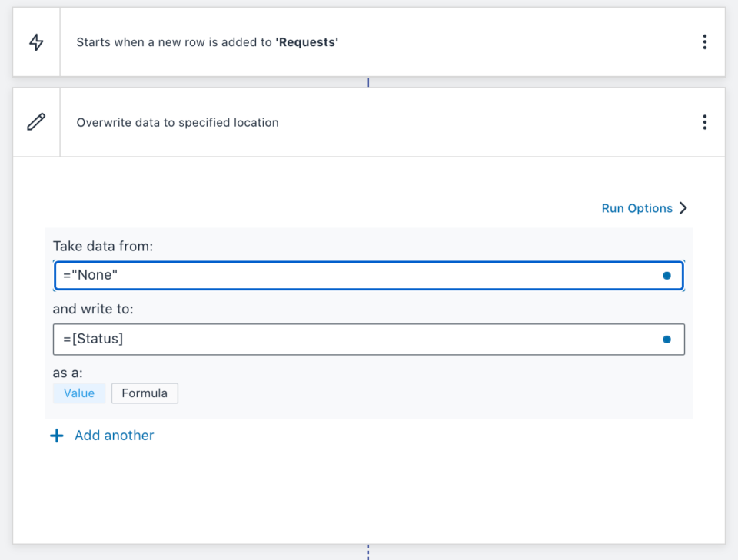Select Value as the write mode
Viewport: 738px width, 560px height.
tap(78, 393)
